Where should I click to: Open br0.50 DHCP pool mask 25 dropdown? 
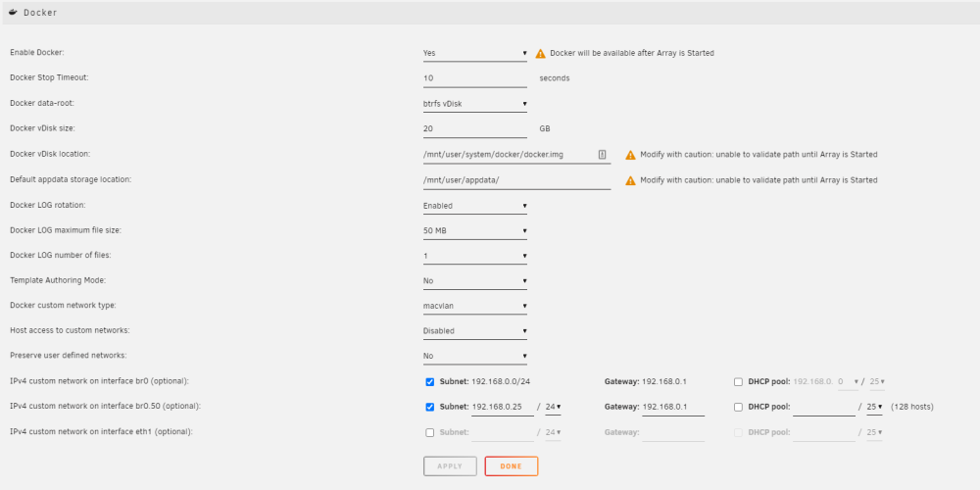[x=875, y=407]
